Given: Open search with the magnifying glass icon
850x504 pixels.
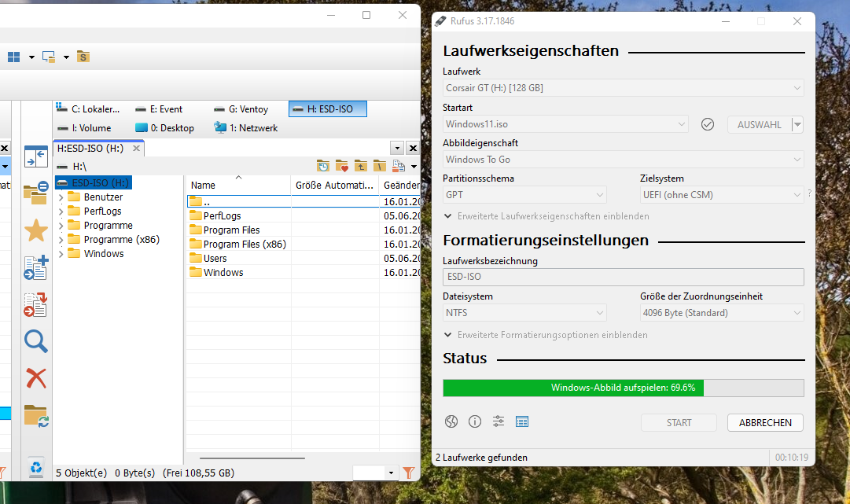Looking at the screenshot, I should point(36,341).
